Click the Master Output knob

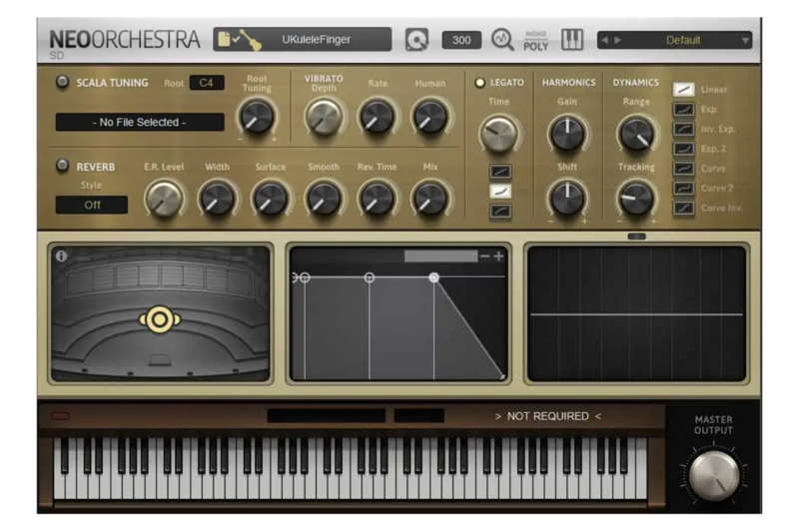pyautogui.click(x=713, y=474)
